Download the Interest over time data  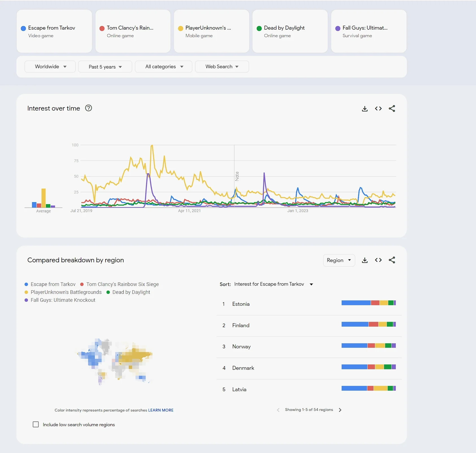(x=364, y=109)
